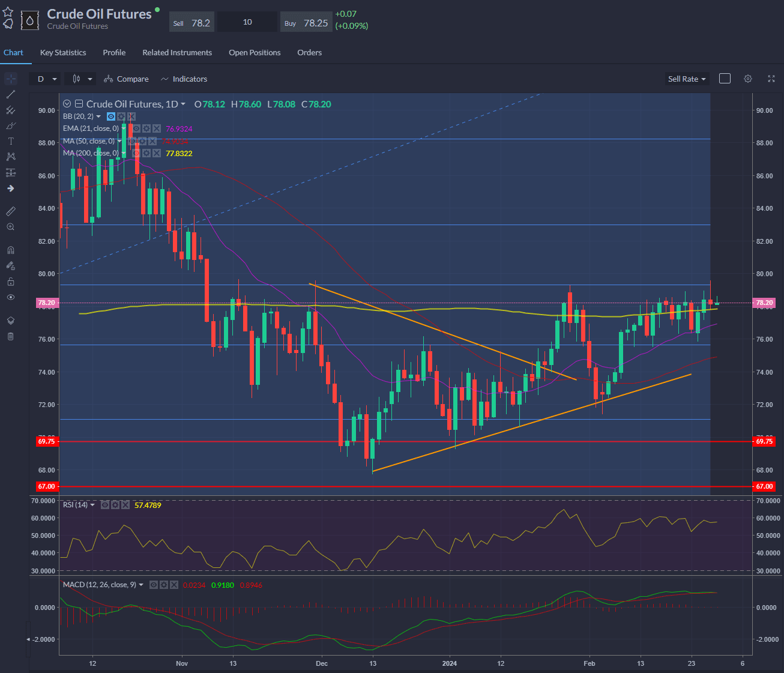Click the Buy 78.25 button
Viewport: 784px width, 673px height.
coord(306,22)
